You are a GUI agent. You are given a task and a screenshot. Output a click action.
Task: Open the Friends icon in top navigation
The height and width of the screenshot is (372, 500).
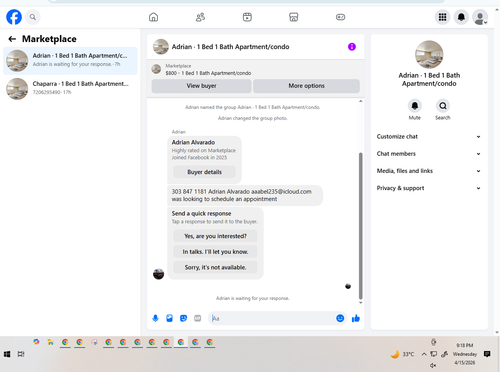200,17
